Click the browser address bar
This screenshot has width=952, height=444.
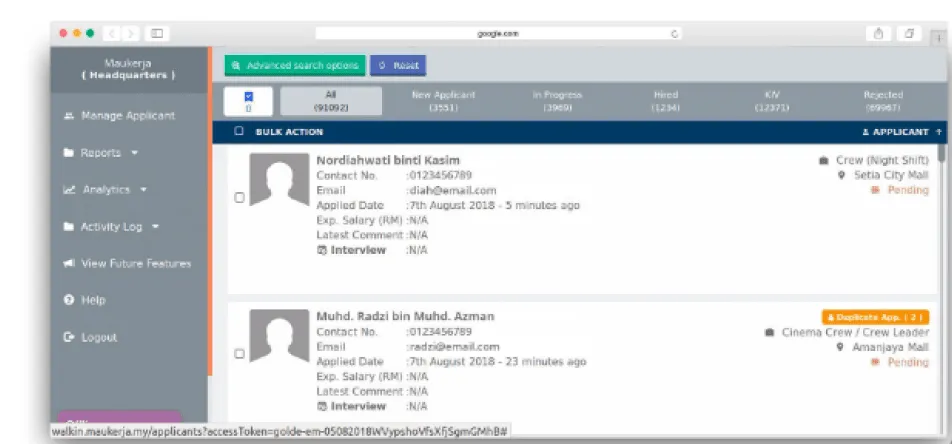click(498, 34)
